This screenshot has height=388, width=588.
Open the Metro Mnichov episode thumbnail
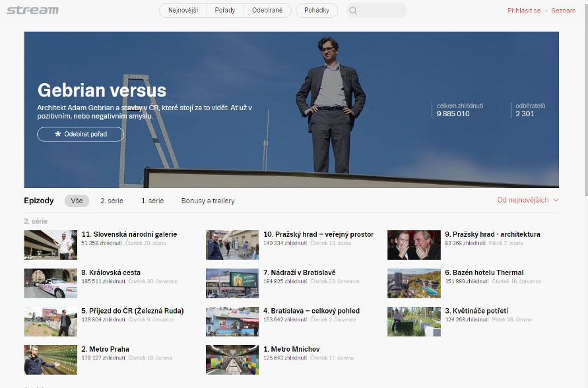232,360
